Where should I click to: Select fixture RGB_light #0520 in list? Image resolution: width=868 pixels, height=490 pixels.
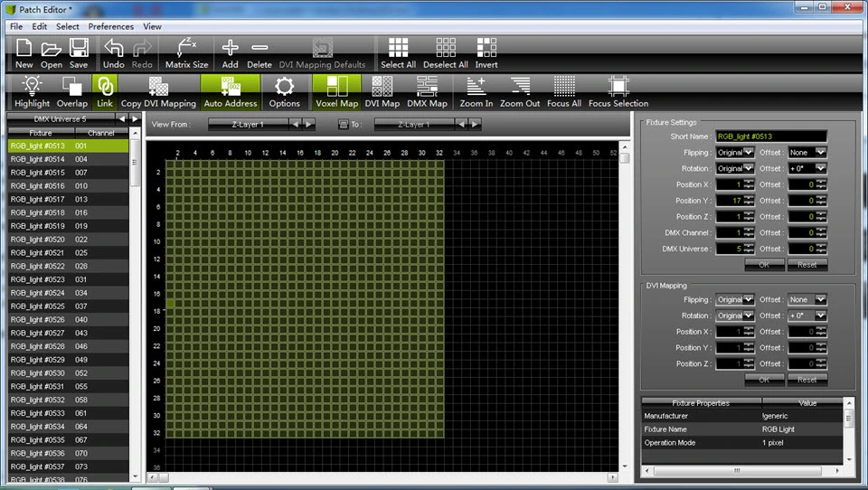pyautogui.click(x=68, y=240)
